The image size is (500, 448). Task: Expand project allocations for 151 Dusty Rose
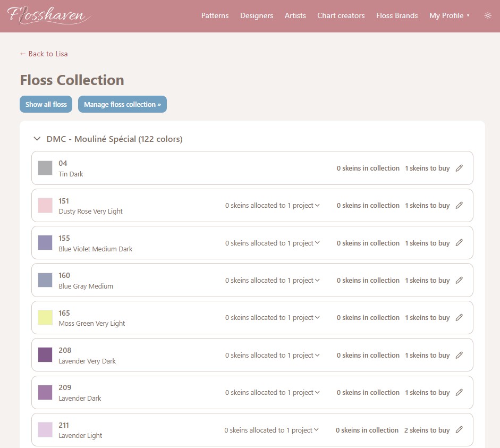[273, 205]
